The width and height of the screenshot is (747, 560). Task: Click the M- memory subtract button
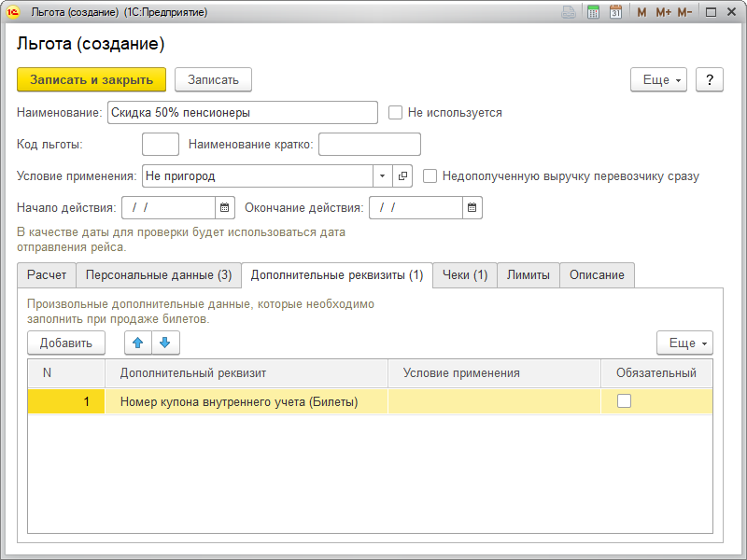click(684, 12)
